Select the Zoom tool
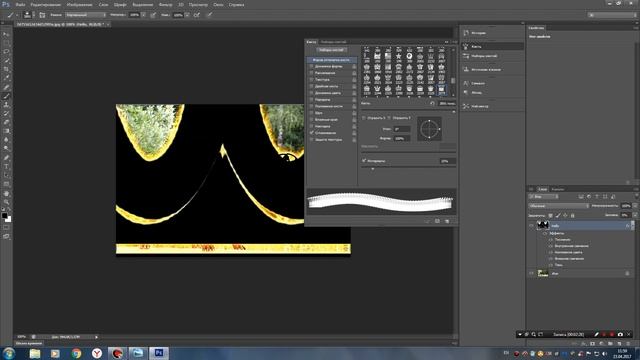The image size is (640, 360). tap(6, 202)
